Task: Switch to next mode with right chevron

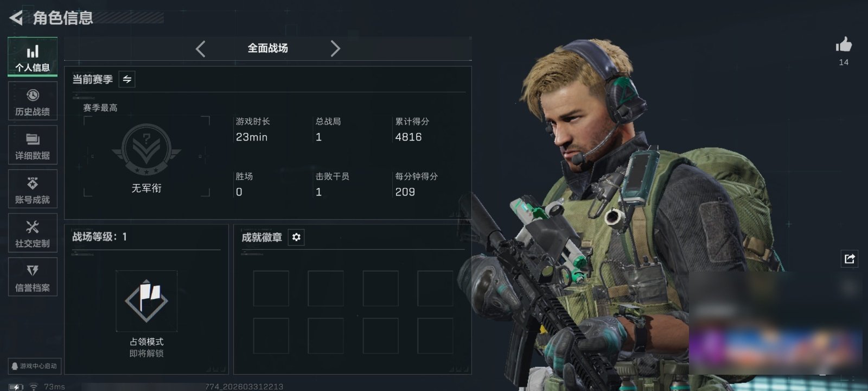Action: pyautogui.click(x=335, y=49)
